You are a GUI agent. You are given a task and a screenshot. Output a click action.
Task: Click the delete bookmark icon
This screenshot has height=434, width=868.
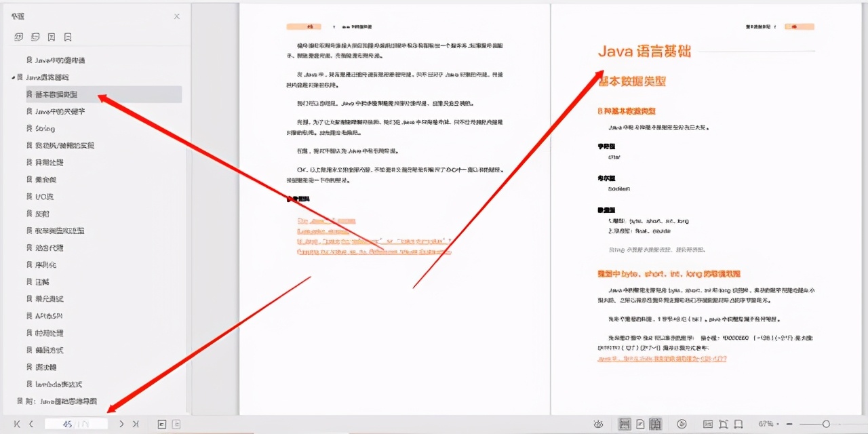[68, 37]
